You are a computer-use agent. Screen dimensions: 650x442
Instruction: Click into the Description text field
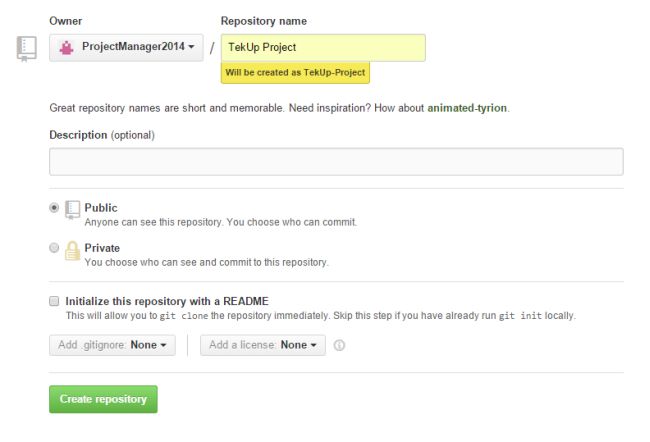pyautogui.click(x=336, y=162)
